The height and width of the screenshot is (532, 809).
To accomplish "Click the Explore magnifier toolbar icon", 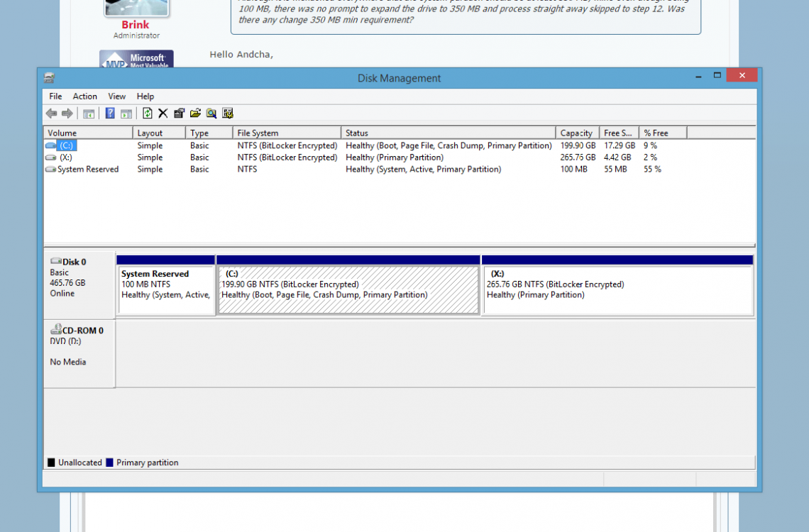I will click(211, 113).
